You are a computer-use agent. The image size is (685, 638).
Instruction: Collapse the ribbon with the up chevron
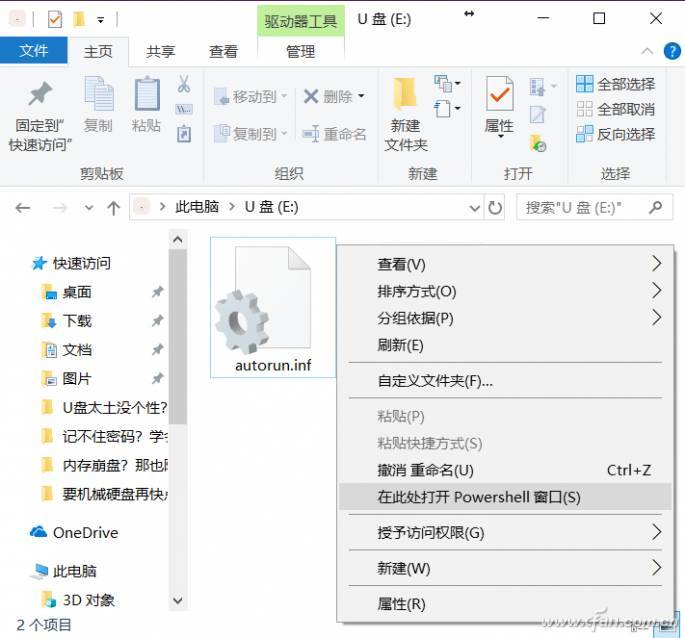point(647,52)
